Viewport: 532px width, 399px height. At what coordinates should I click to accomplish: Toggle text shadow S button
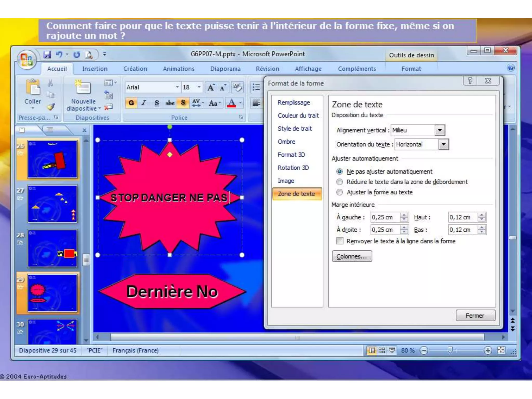183,103
